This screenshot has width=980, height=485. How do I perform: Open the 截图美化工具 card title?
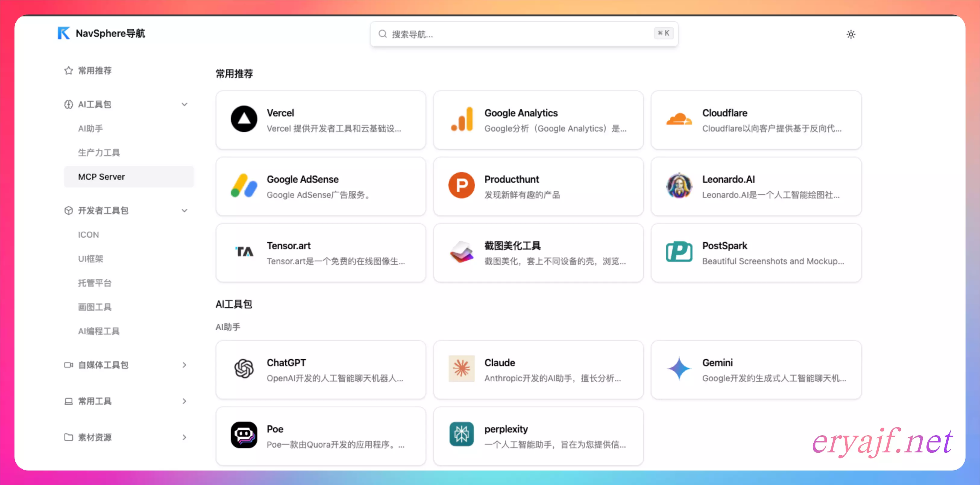click(512, 246)
